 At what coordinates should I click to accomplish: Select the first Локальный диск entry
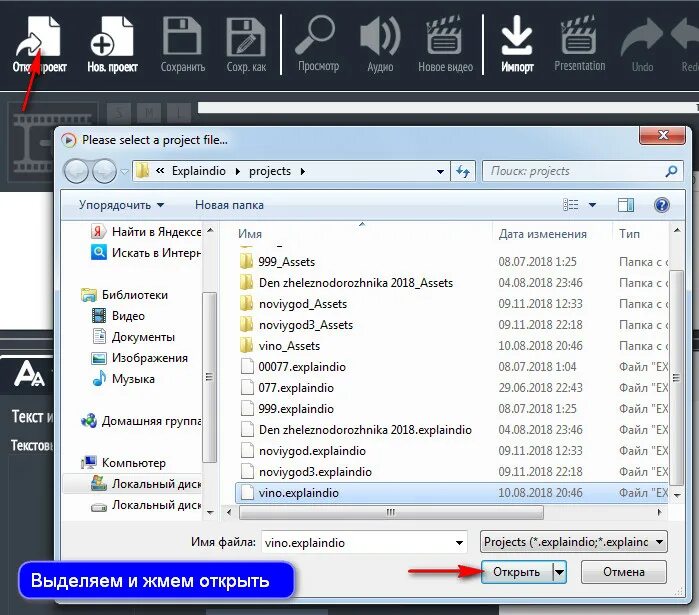click(x=146, y=484)
